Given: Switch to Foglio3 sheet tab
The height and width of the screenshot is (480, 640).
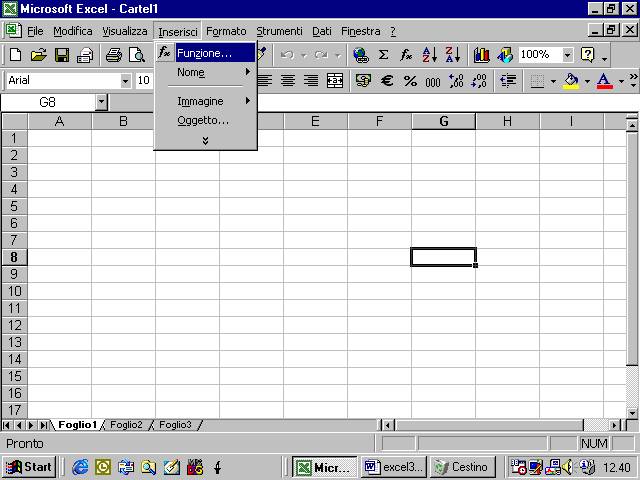Looking at the screenshot, I should coord(175,425).
